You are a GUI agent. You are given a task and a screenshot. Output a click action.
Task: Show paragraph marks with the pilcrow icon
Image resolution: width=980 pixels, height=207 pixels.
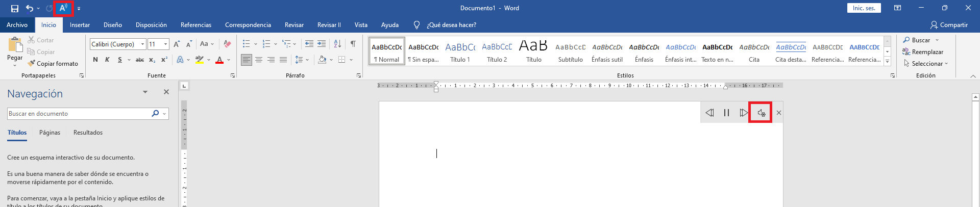pos(353,44)
